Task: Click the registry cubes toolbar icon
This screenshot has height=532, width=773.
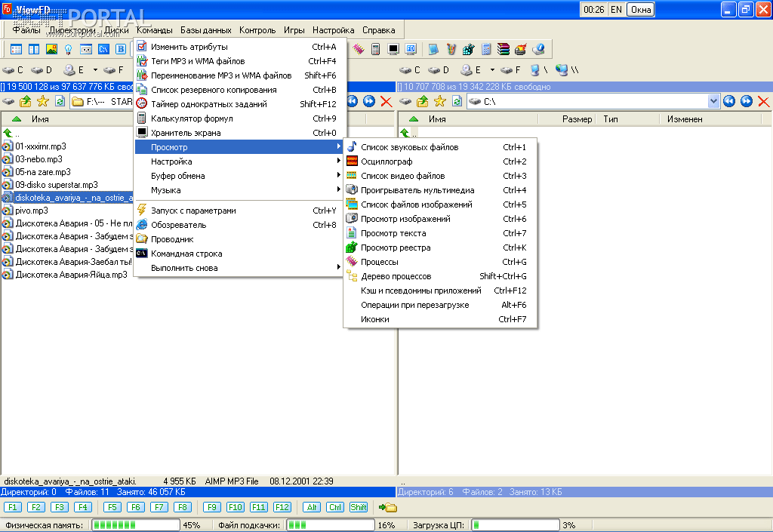Action: (468, 49)
